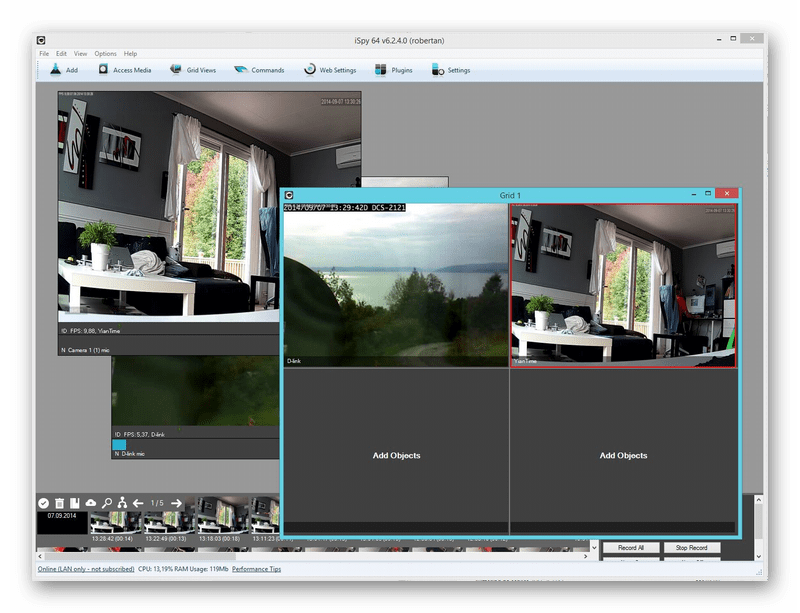The height and width of the screenshot is (613, 800).
Task: Click the 1 / 5 page indicator
Action: pos(157,503)
